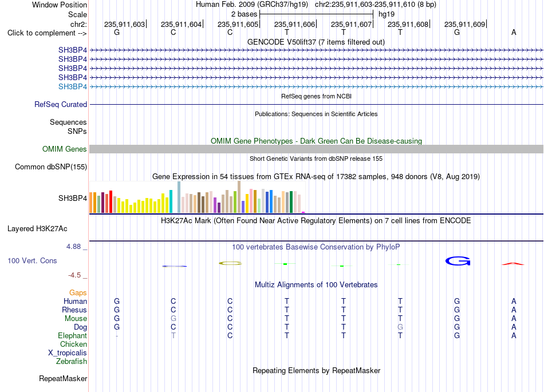Click the SNPs track label
Screen dimensions: 544x392
click(77, 132)
